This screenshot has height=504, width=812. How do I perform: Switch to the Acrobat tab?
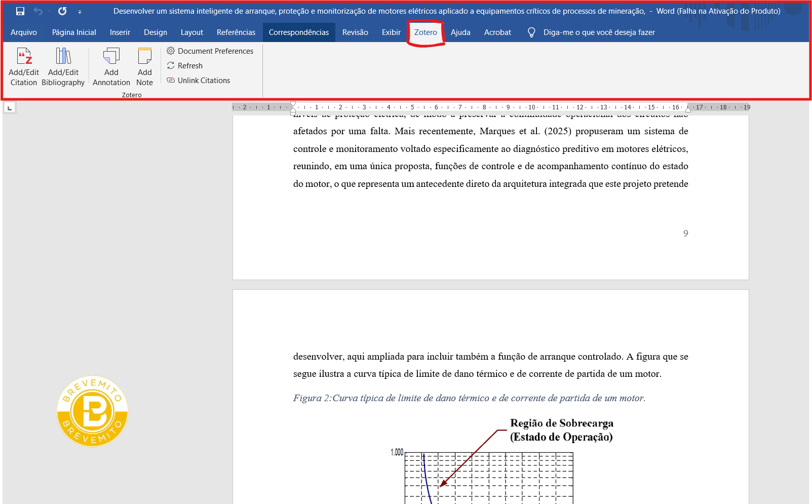coord(497,32)
